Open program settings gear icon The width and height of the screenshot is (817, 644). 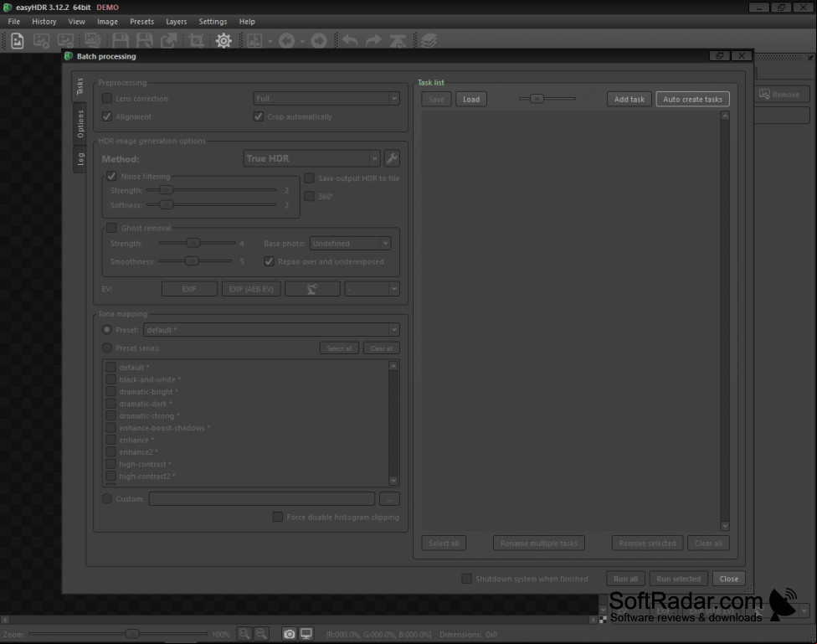point(224,40)
